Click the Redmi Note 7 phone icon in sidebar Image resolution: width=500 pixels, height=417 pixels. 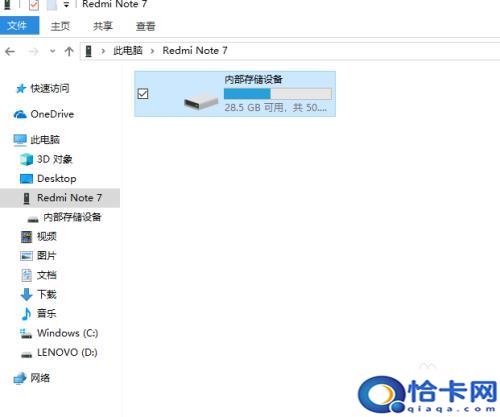pyautogui.click(x=27, y=198)
